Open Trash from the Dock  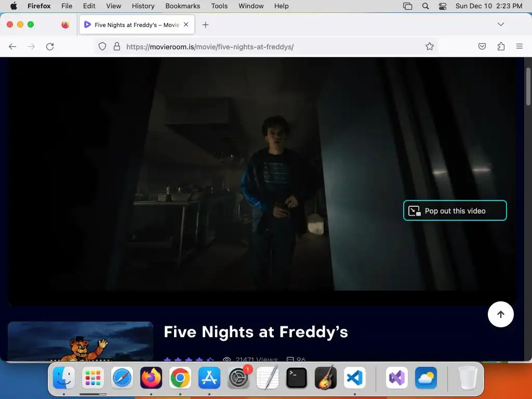(468, 378)
